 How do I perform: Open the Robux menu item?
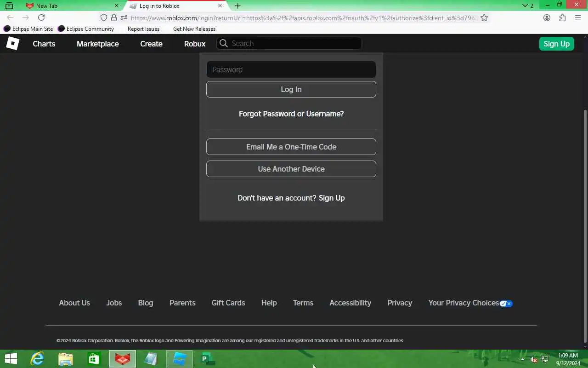click(x=195, y=44)
